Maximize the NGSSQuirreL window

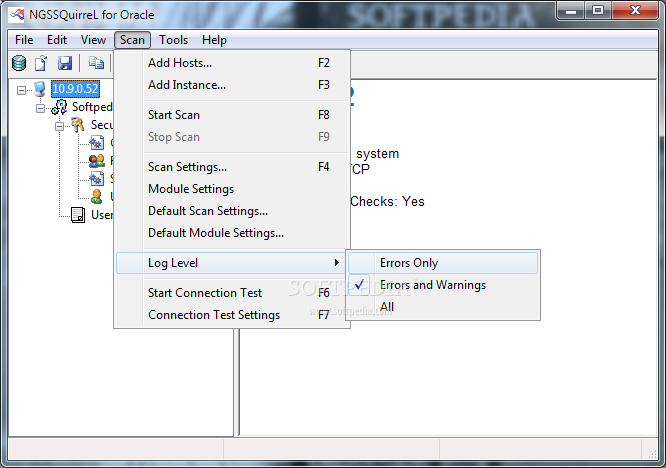point(598,10)
